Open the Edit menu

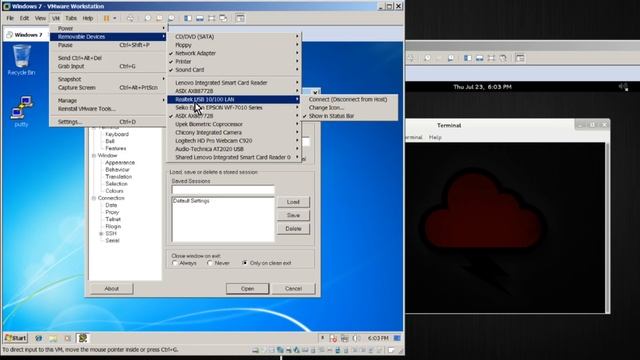coord(24,18)
